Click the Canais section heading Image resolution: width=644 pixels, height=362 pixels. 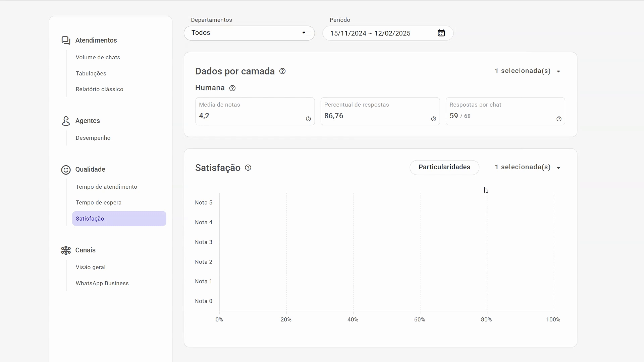85,250
